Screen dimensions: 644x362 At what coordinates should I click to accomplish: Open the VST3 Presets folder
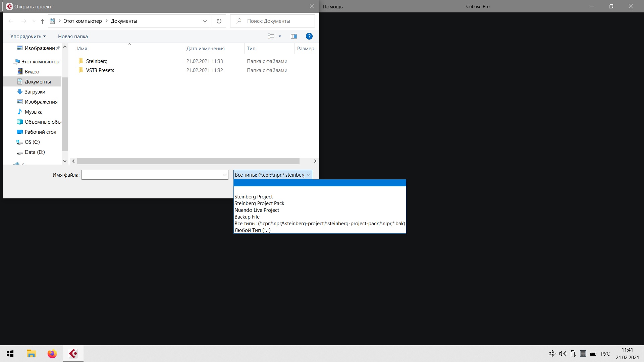(x=100, y=70)
